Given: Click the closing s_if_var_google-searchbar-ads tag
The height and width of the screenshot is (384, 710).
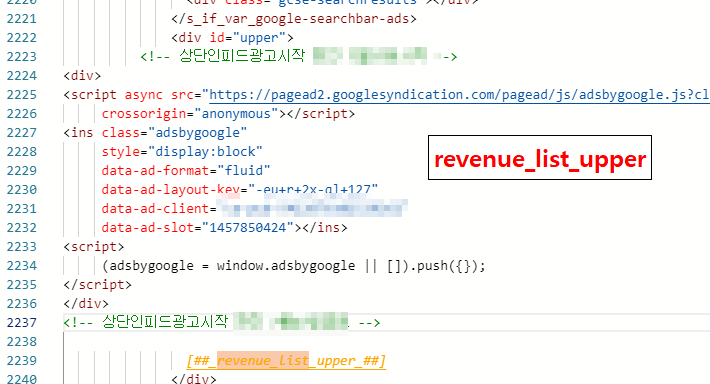Looking at the screenshot, I should coord(294,19).
